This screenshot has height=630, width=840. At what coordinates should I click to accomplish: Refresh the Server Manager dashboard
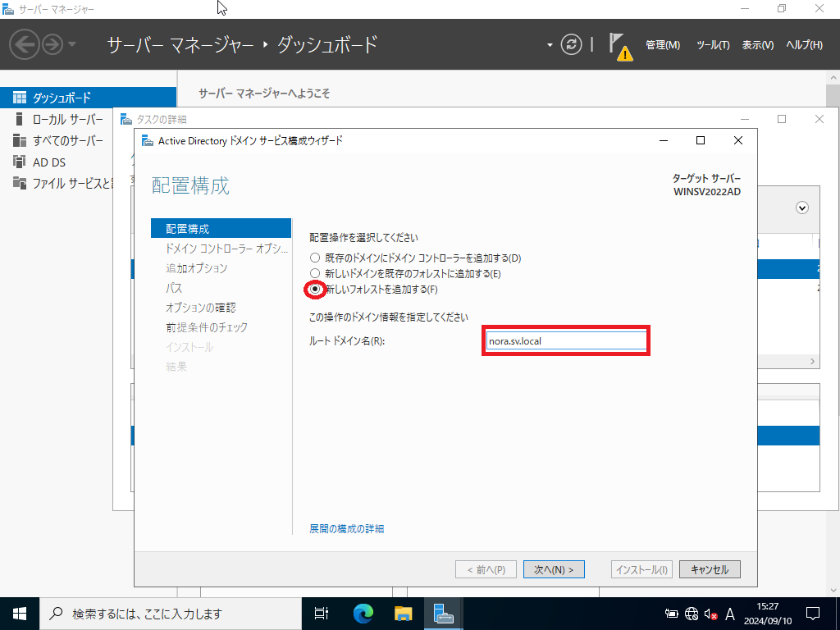(571, 44)
